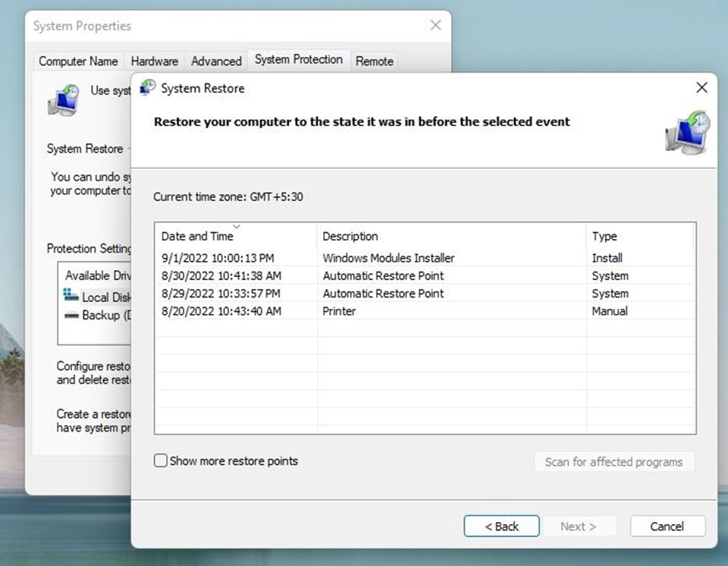Switch to the Hardware tab
Screen dimensions: 728x566
[154, 61]
